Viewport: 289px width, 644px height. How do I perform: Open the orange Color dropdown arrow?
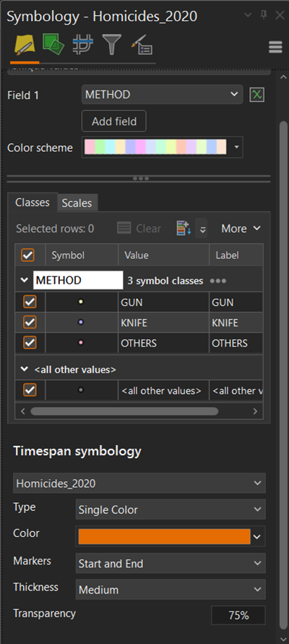(x=257, y=536)
